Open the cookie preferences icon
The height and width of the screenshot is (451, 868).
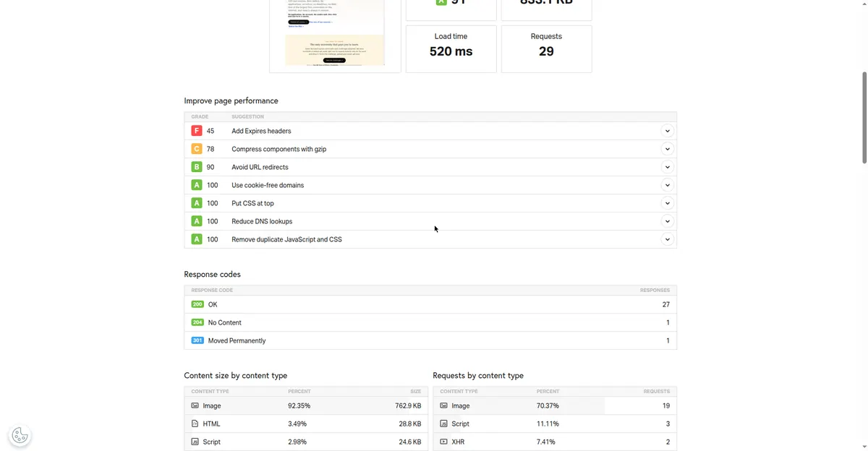click(20, 435)
